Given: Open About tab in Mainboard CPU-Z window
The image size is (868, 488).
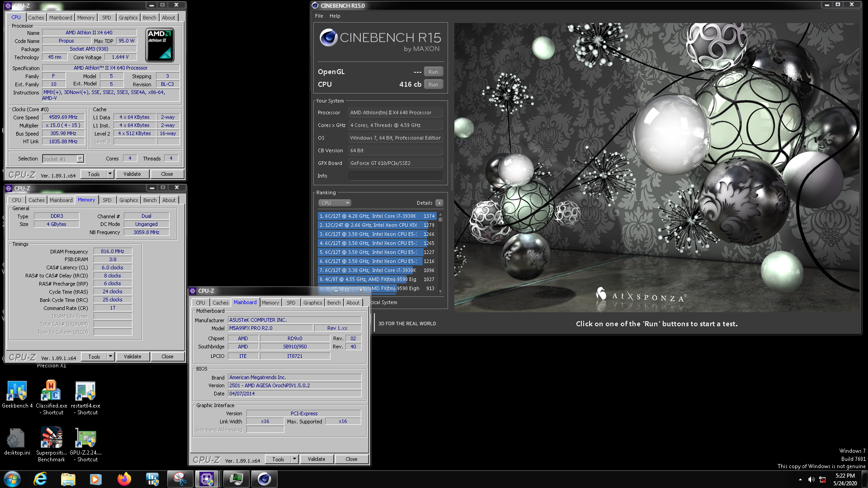Looking at the screenshot, I should tap(353, 303).
